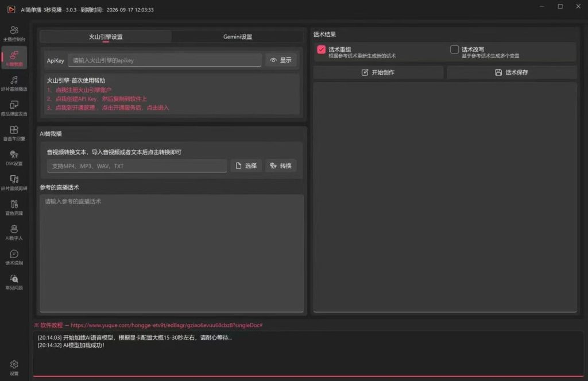Open the DSK设置 sidebar icon
588x381 pixels.
pos(14,157)
